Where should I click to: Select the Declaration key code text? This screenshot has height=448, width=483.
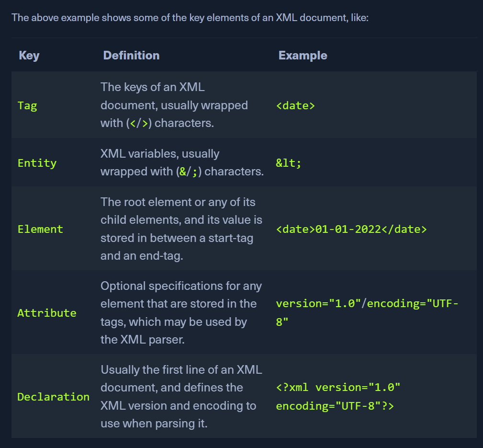click(x=54, y=397)
